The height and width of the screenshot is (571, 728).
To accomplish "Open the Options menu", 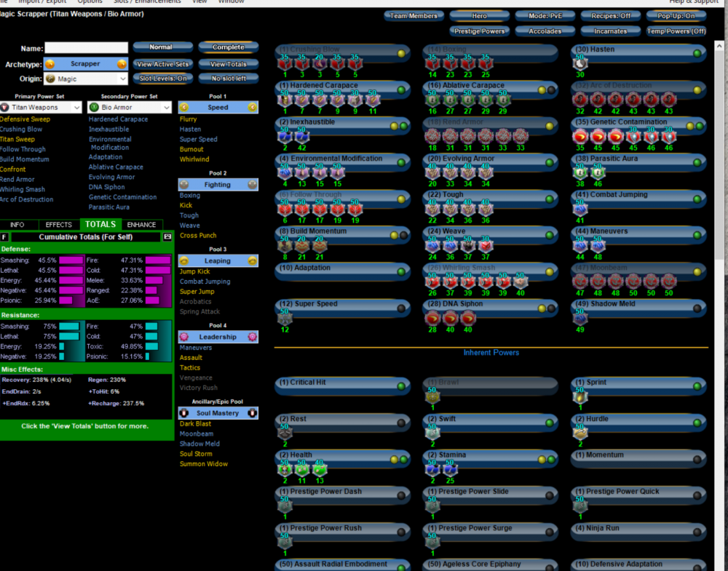I will tap(90, 1).
